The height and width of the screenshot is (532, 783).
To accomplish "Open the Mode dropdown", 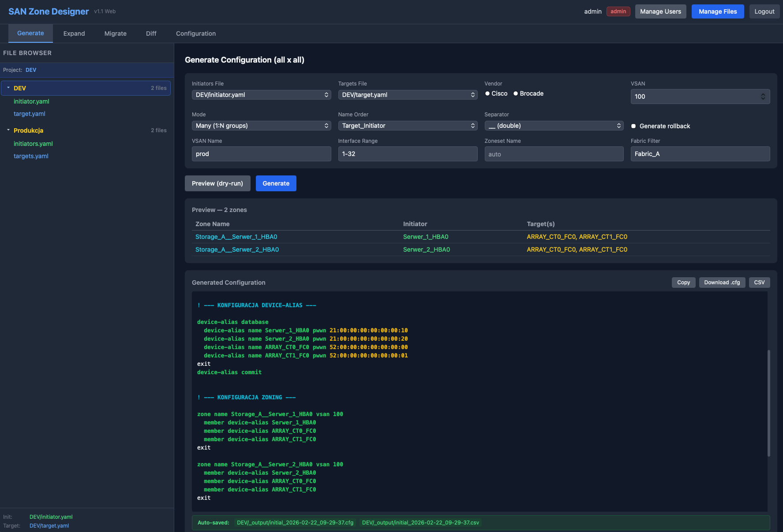I will (261, 126).
